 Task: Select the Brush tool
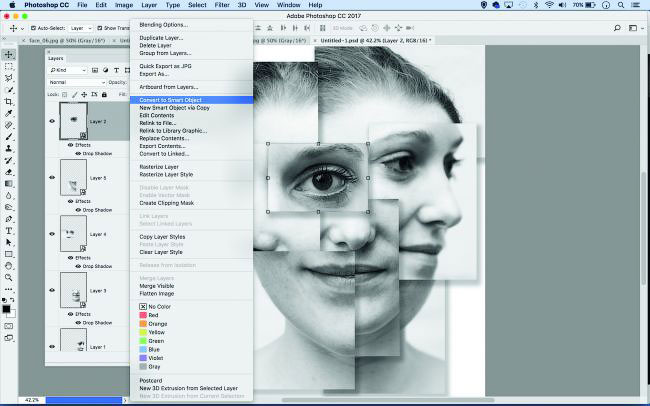(x=9, y=136)
